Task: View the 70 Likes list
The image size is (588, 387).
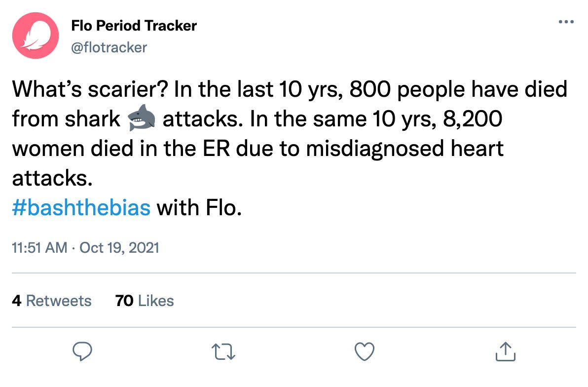Action: (x=145, y=301)
